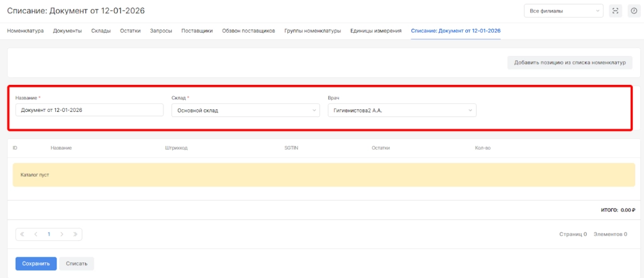Image resolution: width=644 pixels, height=278 pixels.
Task: Switch to the Номенклатура tab
Action: pos(25,31)
